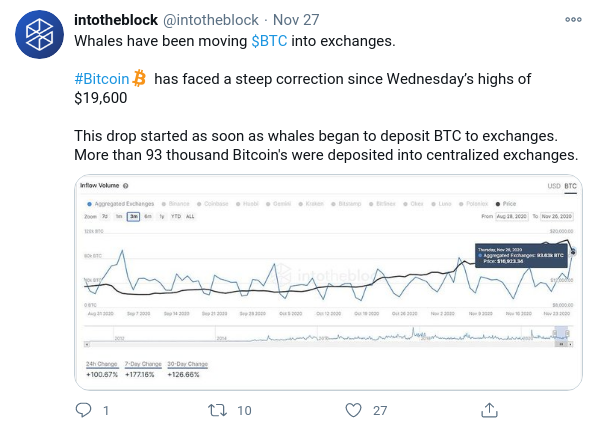Reply to the tweet
Image resolution: width=598 pixels, height=429 pixels.
click(x=84, y=410)
